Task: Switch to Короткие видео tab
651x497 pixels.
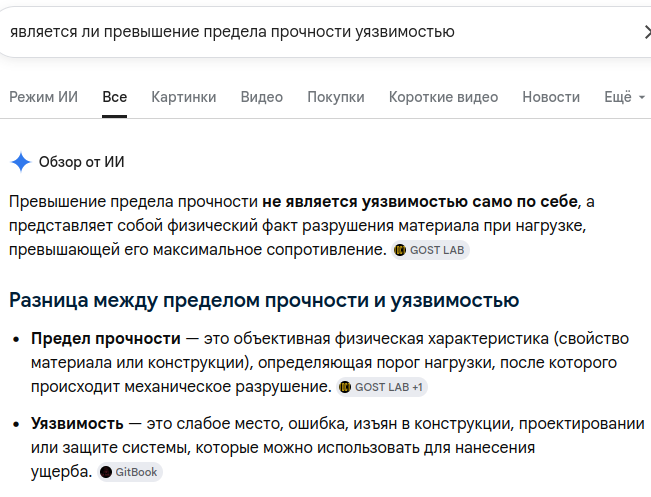Action: 443,97
